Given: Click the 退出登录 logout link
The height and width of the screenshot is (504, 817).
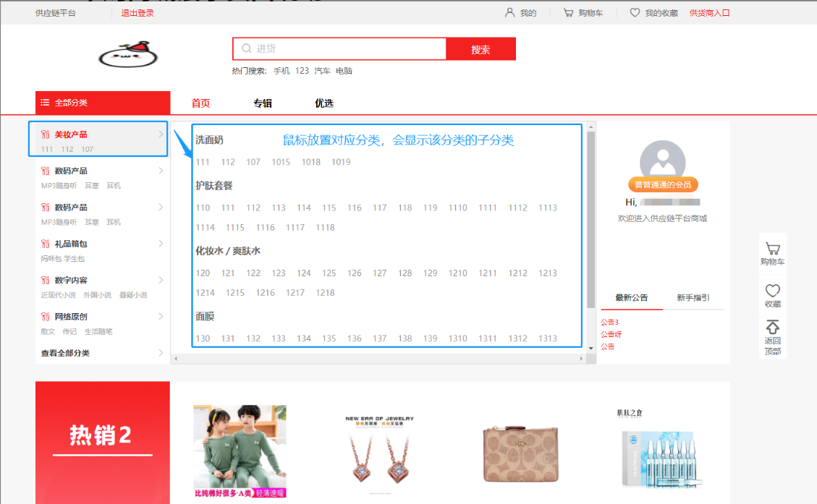Looking at the screenshot, I should pyautogui.click(x=137, y=13).
